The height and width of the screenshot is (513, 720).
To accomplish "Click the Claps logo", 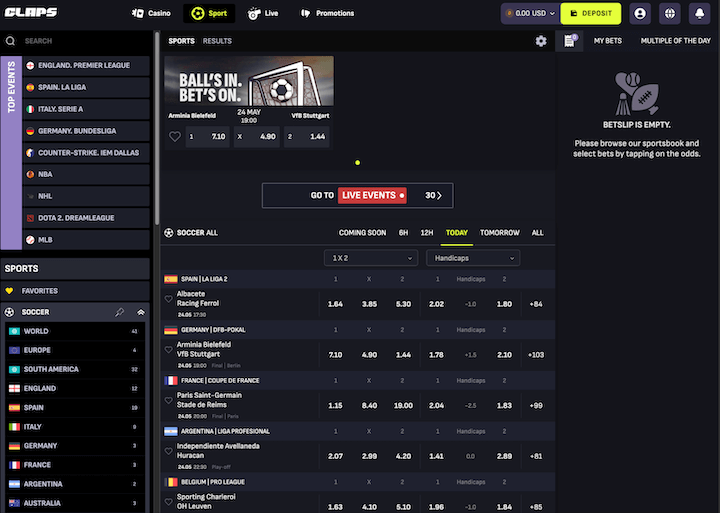I will 31,13.
